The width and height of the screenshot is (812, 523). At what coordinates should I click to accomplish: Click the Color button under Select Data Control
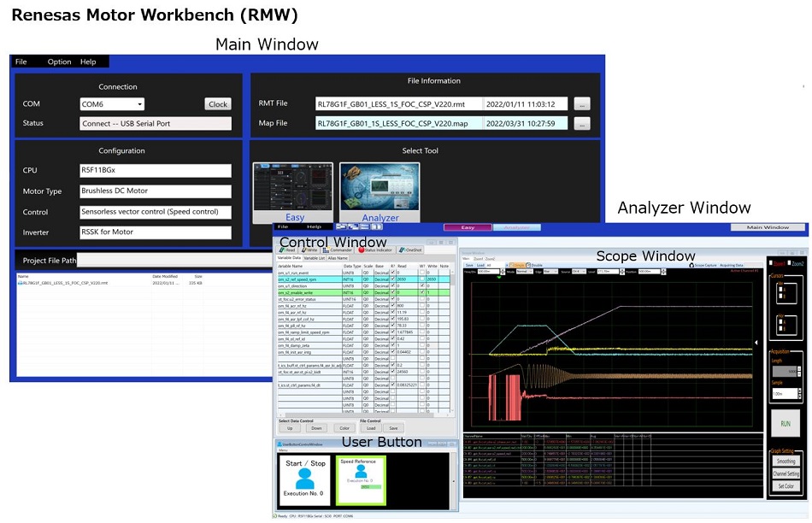(x=344, y=428)
